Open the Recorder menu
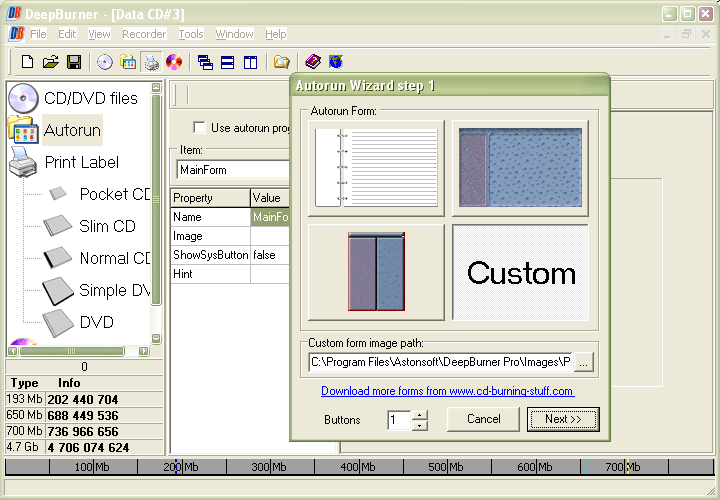Image resolution: width=720 pixels, height=500 pixels. pos(144,34)
